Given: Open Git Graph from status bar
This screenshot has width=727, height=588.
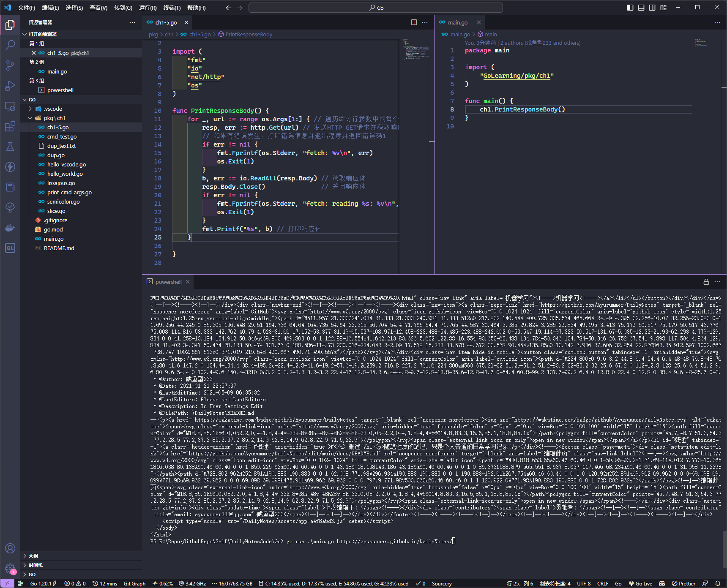Looking at the screenshot, I should point(134,583).
